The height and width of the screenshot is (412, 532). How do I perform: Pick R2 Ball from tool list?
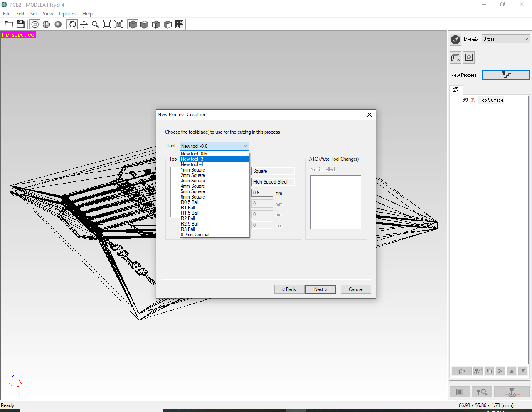coord(214,218)
